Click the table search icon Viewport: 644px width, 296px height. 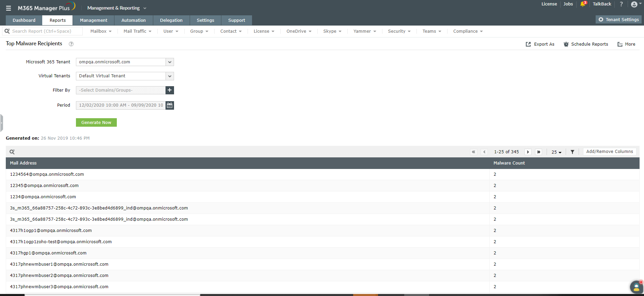(12, 152)
